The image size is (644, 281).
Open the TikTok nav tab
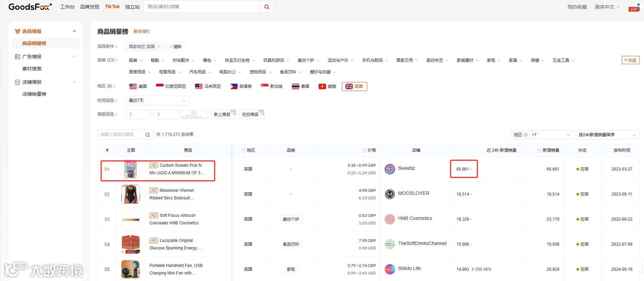pyautogui.click(x=112, y=7)
